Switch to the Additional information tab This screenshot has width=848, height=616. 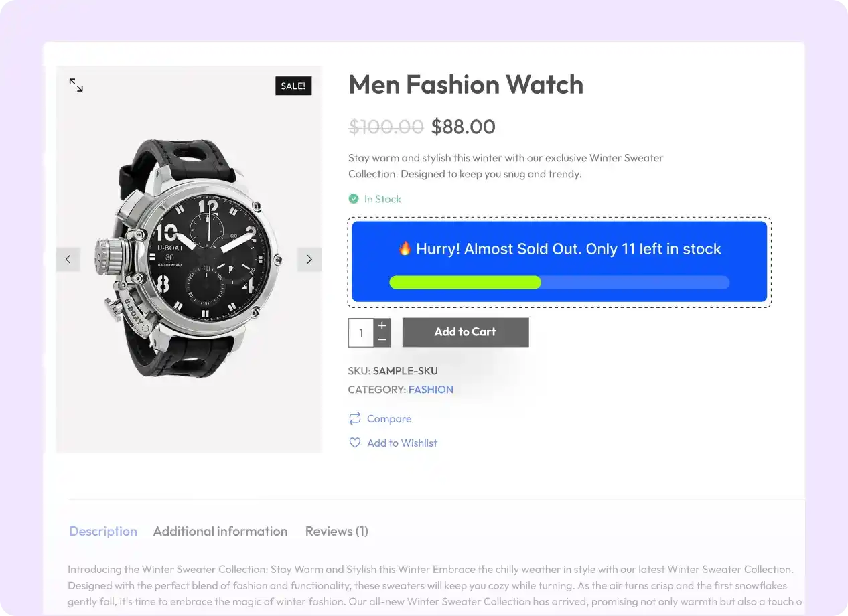220,530
